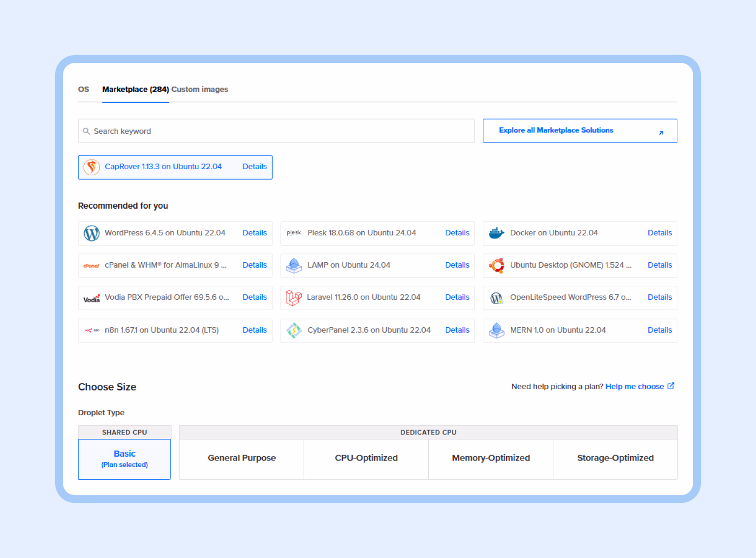
Task: Select the Basic shared CPU plan
Action: point(125,459)
